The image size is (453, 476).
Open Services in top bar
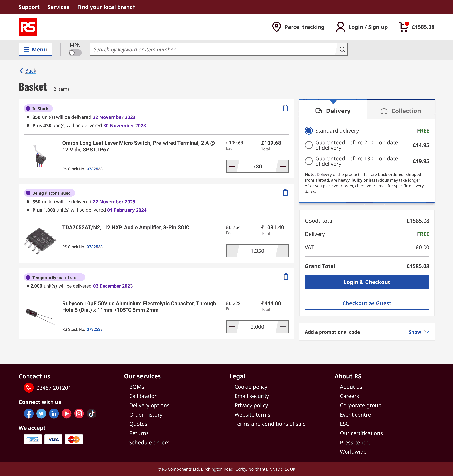coord(58,7)
